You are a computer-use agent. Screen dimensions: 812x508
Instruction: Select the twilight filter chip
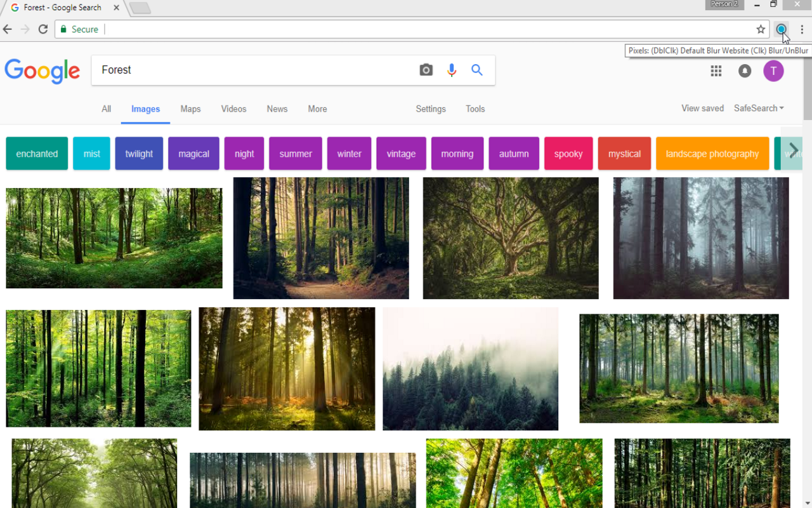pos(139,154)
